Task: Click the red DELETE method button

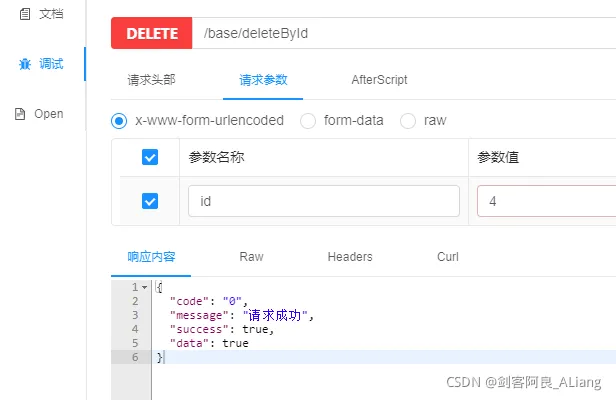Action: click(x=152, y=33)
